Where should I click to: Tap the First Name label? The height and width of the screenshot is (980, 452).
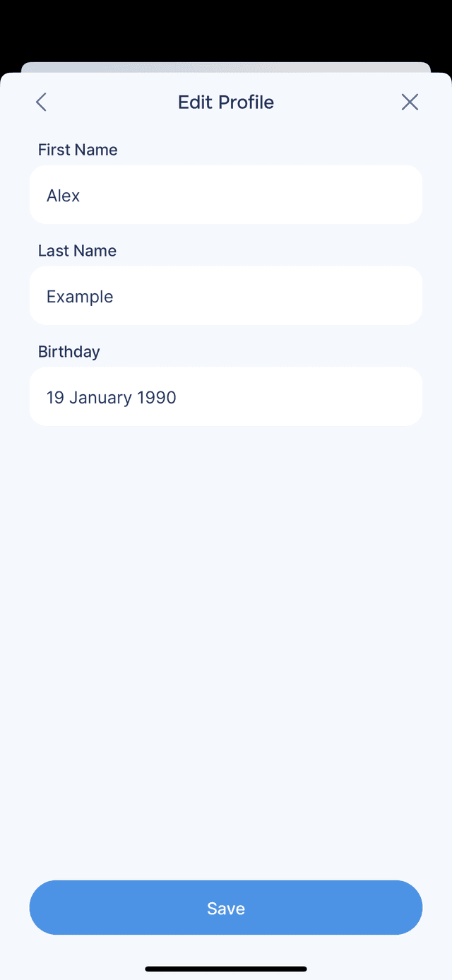pos(78,149)
